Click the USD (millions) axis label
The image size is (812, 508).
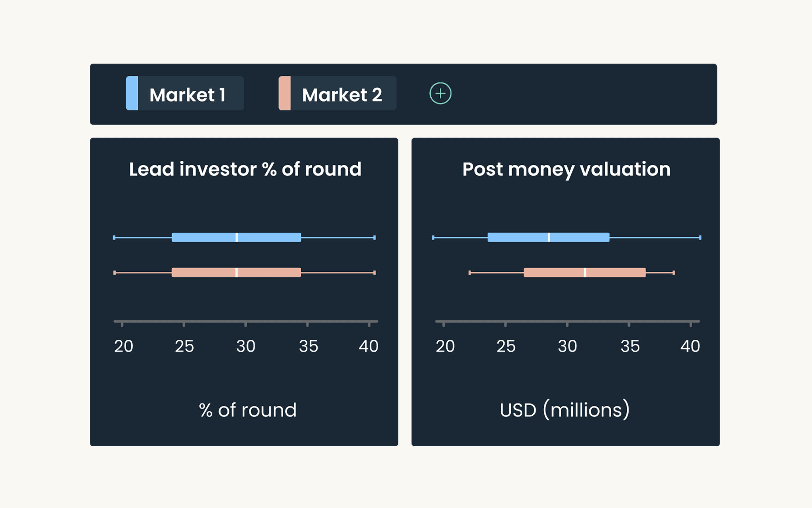(x=565, y=409)
